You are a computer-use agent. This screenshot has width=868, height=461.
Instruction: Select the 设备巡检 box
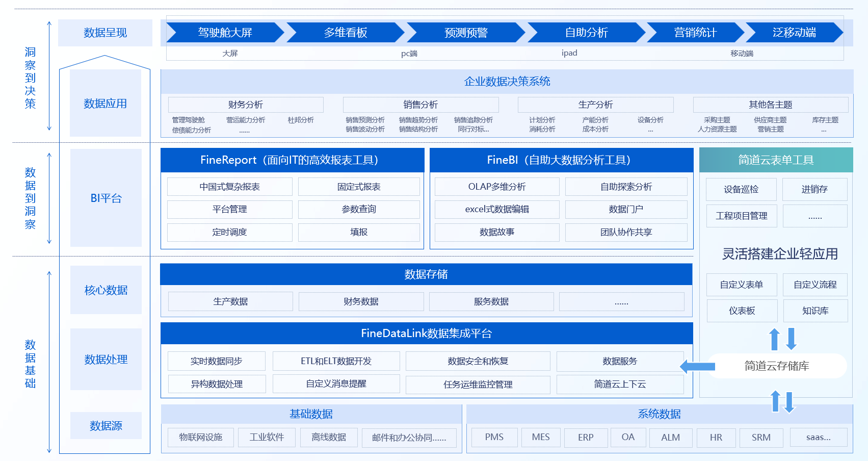coord(741,189)
